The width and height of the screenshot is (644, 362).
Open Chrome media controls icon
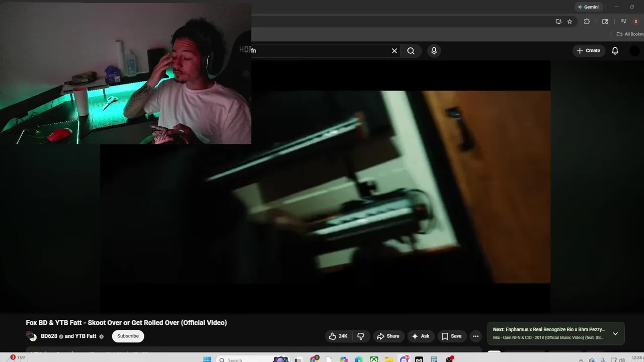(623, 22)
